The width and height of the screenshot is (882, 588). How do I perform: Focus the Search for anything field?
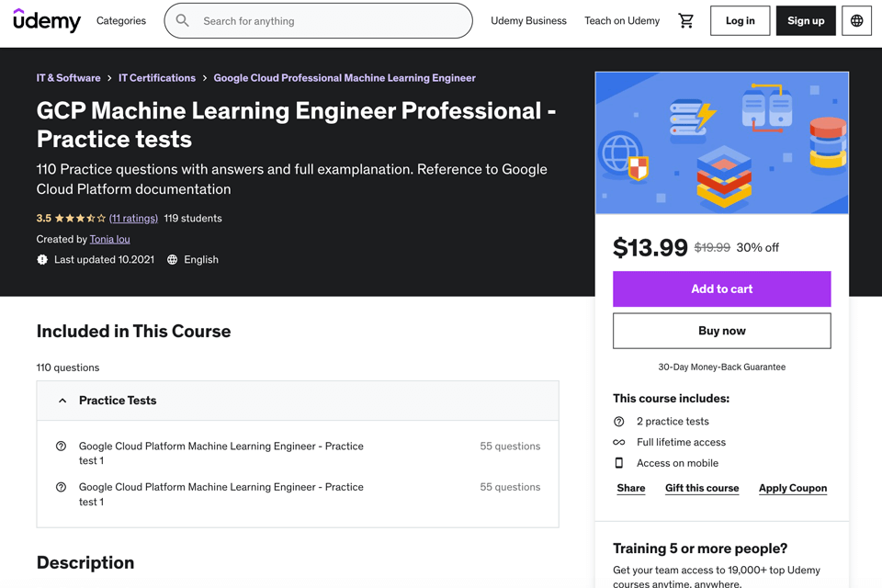point(319,21)
